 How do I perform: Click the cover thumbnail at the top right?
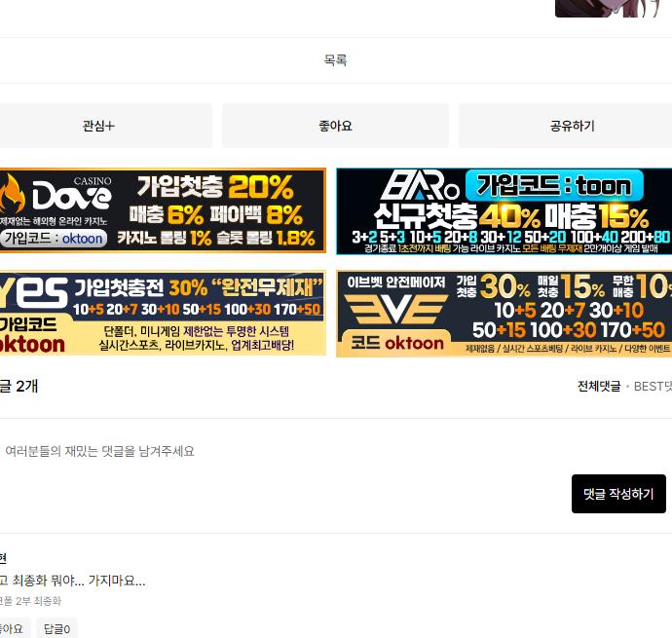click(608, 8)
